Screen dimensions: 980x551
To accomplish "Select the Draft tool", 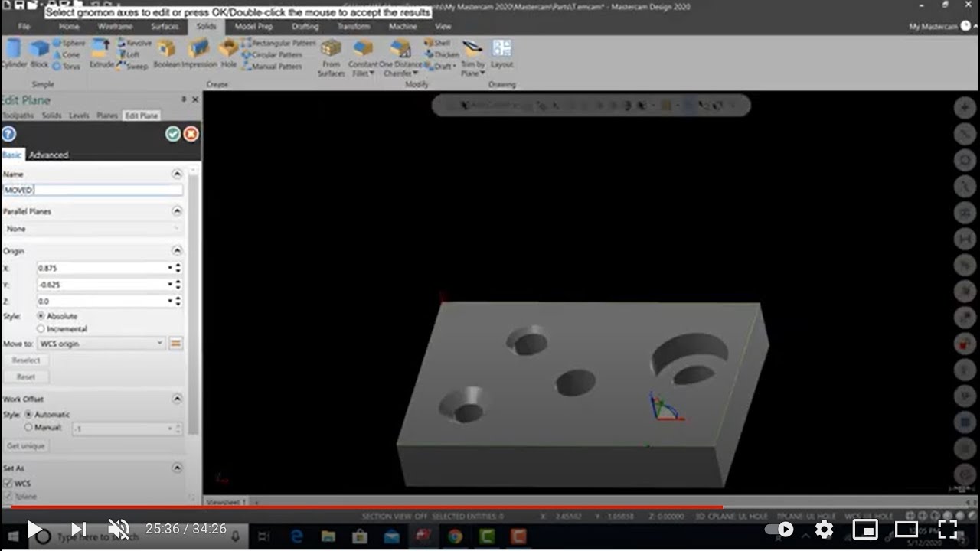I will (x=440, y=67).
